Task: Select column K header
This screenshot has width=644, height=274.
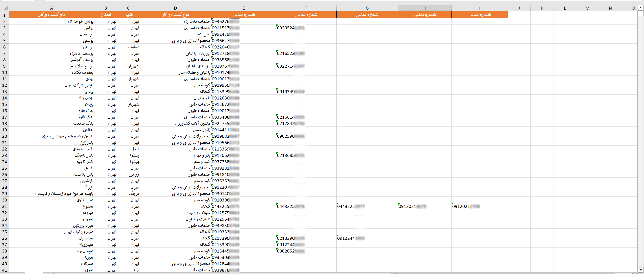Action: click(x=542, y=8)
